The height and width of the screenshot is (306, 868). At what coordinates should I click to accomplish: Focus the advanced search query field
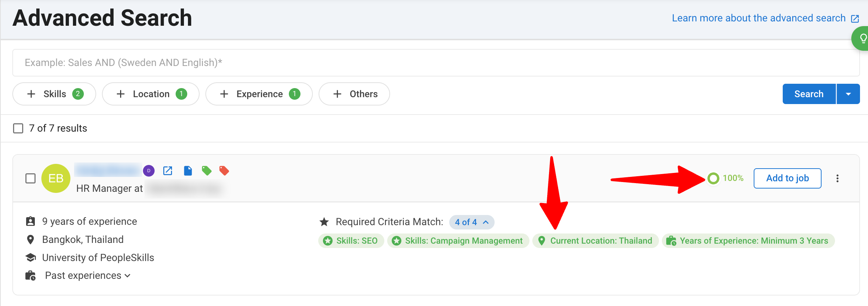[x=436, y=63]
